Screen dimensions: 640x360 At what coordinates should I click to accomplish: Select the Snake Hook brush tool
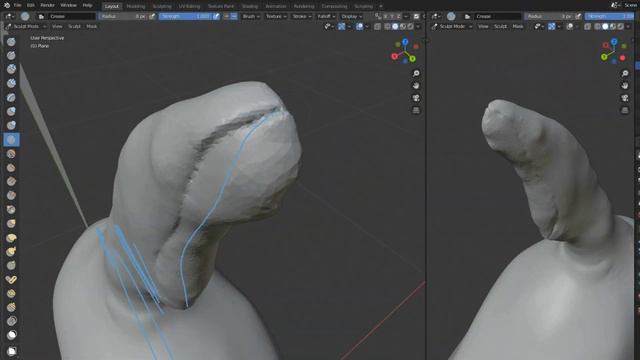coord(11,251)
